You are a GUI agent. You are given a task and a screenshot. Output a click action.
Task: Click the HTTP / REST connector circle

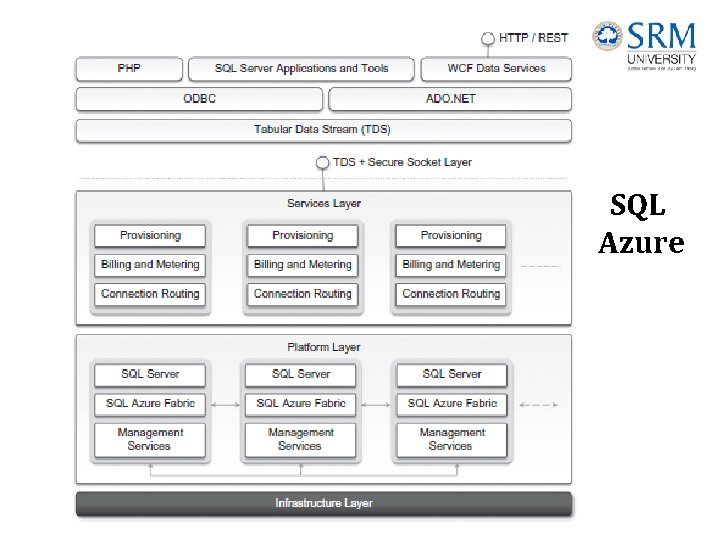(x=488, y=39)
